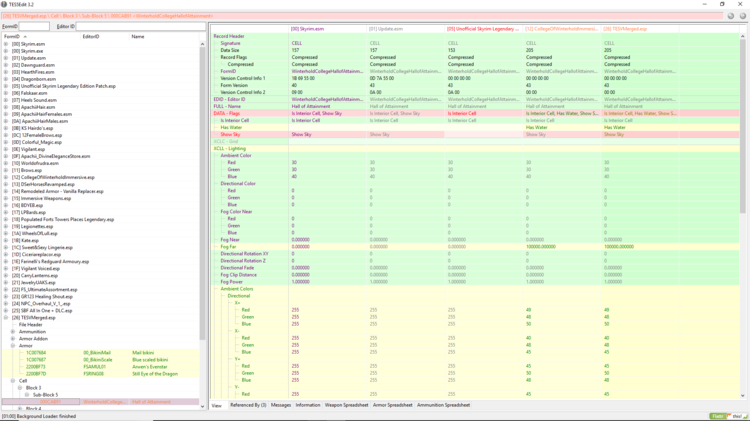Image resolution: width=750 pixels, height=421 pixels.
Task: Select the Hall of Attainment cell record
Action: click(100, 402)
